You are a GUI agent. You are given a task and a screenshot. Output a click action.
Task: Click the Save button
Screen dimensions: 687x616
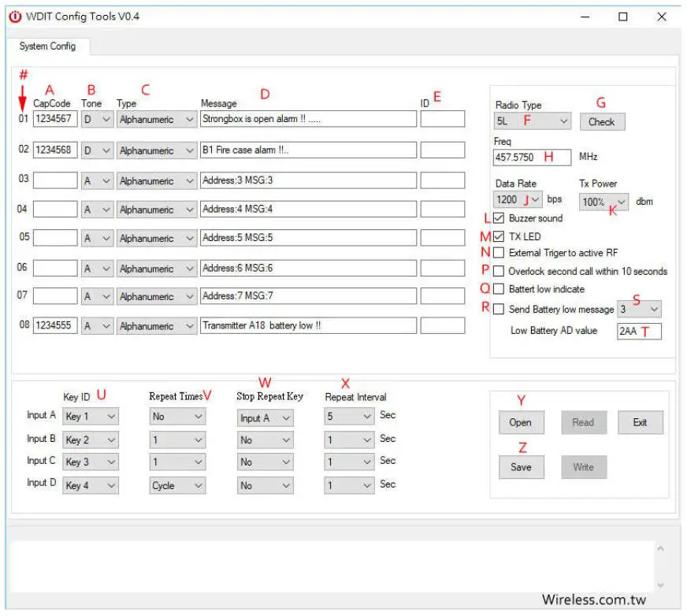[521, 467]
